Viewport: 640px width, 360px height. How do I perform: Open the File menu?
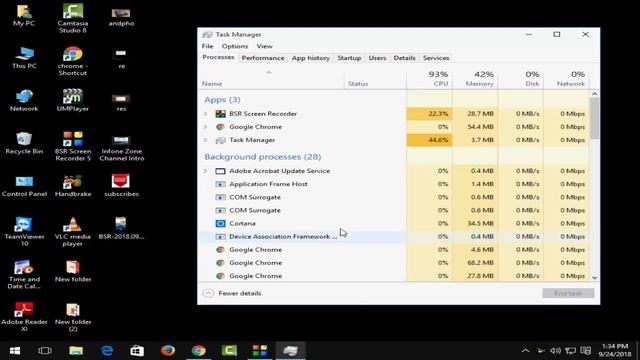pos(207,46)
